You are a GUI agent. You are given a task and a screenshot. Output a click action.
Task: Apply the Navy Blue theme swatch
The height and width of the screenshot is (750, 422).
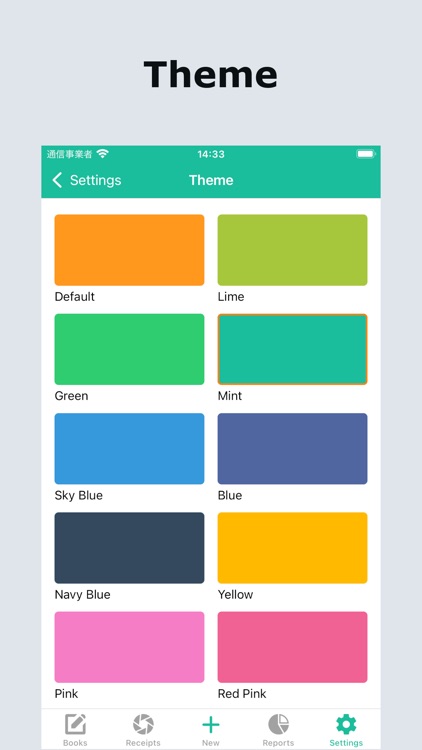click(x=129, y=548)
